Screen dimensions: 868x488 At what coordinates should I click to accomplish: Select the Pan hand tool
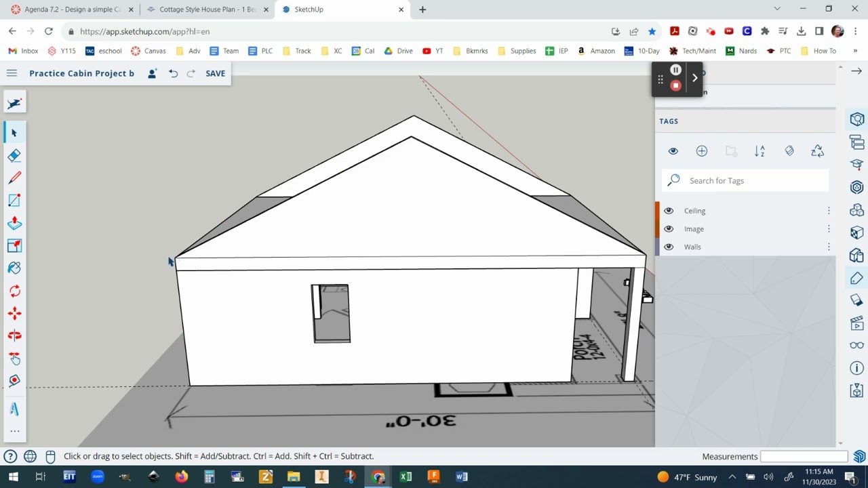[x=14, y=358]
